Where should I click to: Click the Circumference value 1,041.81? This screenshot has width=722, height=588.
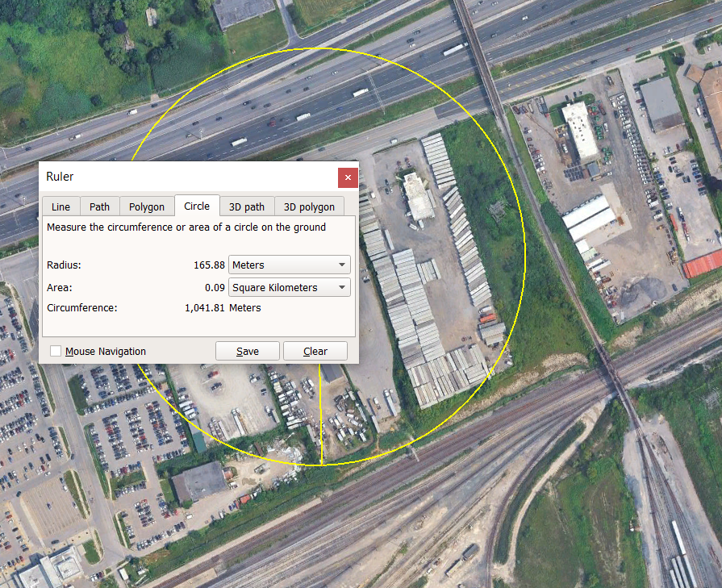(x=205, y=307)
